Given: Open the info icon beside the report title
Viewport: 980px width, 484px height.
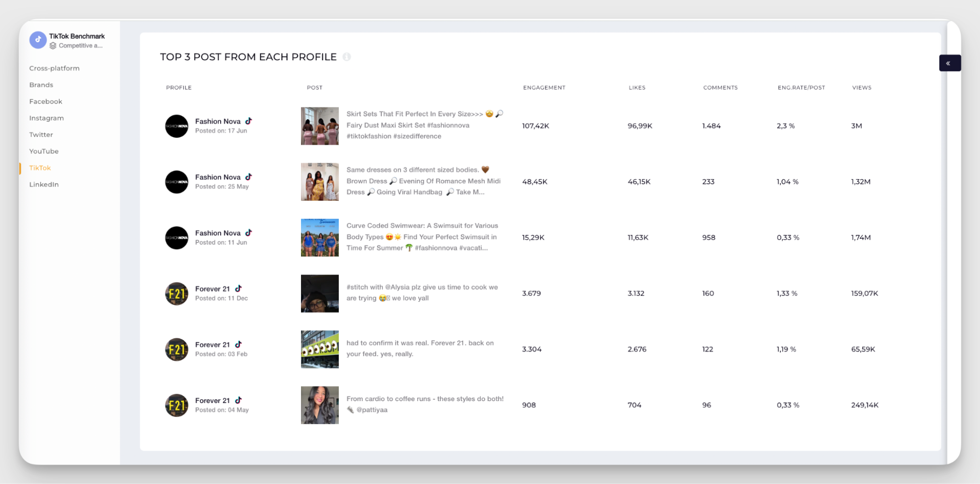Looking at the screenshot, I should 348,57.
